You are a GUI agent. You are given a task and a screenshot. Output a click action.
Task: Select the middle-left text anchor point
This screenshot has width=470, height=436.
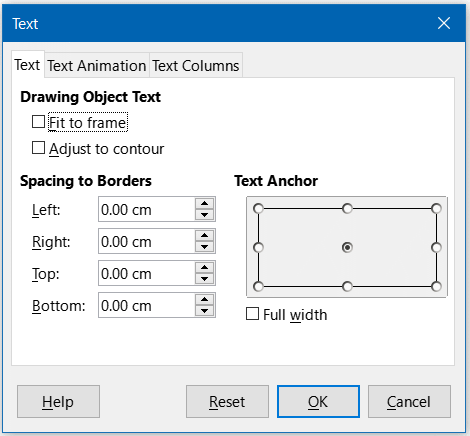258,248
